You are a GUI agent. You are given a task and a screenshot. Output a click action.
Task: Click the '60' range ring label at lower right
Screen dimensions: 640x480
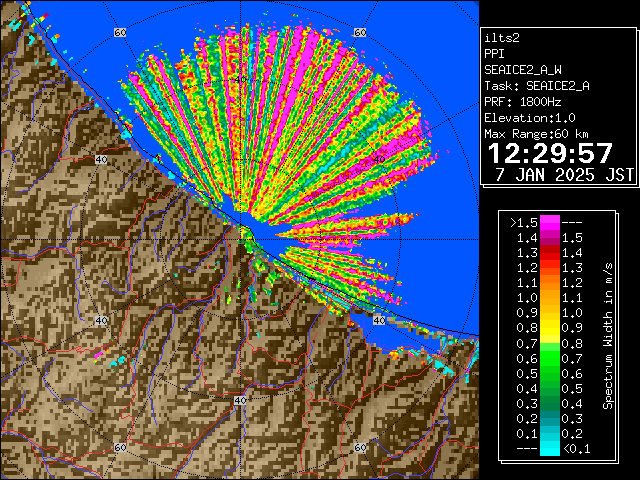[x=360, y=447]
